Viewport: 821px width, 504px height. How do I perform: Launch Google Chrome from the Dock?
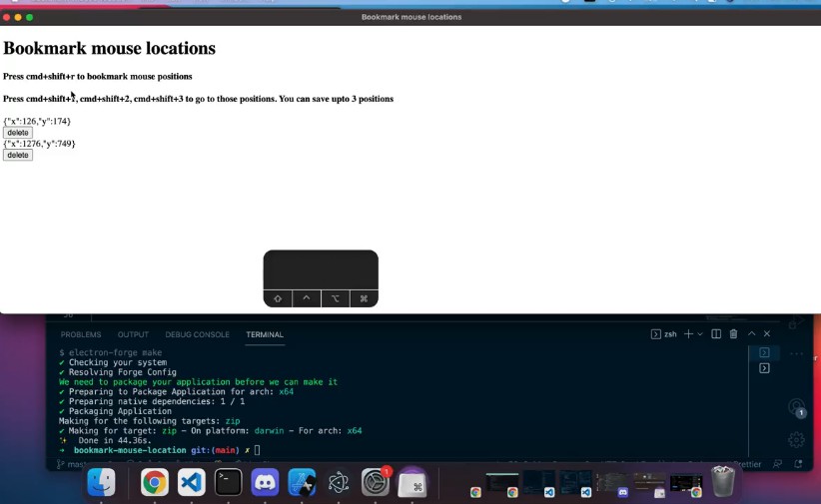pos(154,483)
